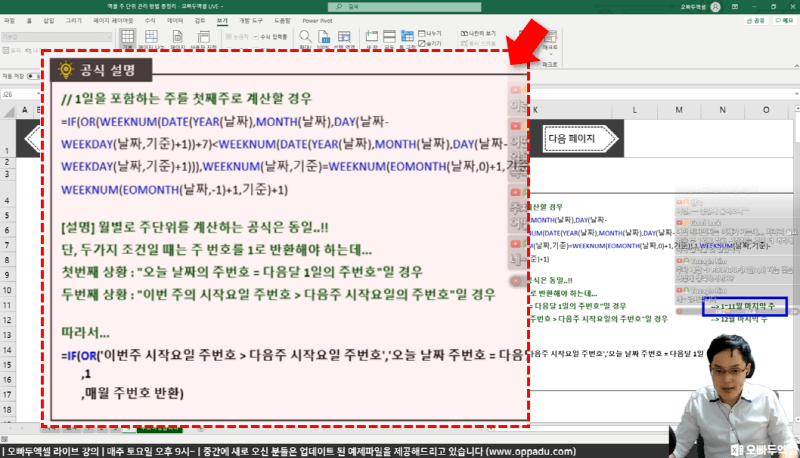Select row 18 header
The image size is (800, 458).
click(8, 410)
